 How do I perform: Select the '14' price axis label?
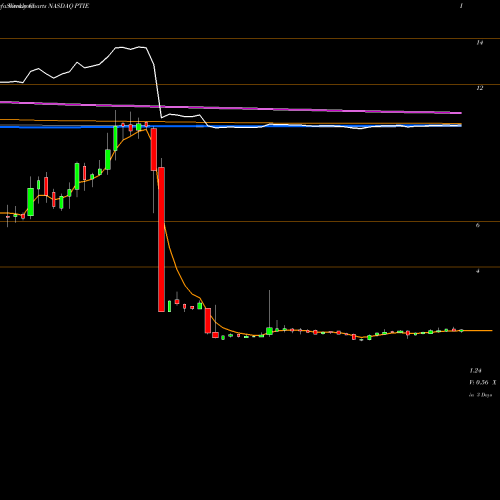click(x=480, y=43)
